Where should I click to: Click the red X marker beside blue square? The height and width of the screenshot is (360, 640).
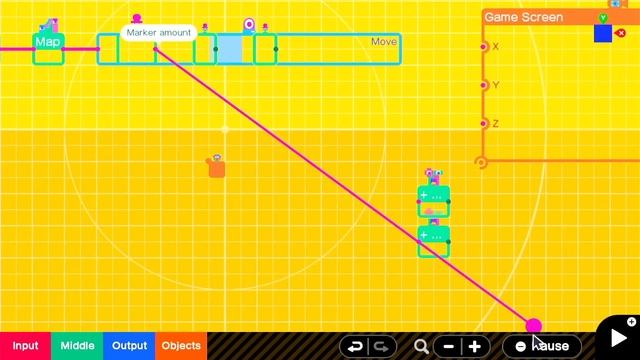point(621,33)
